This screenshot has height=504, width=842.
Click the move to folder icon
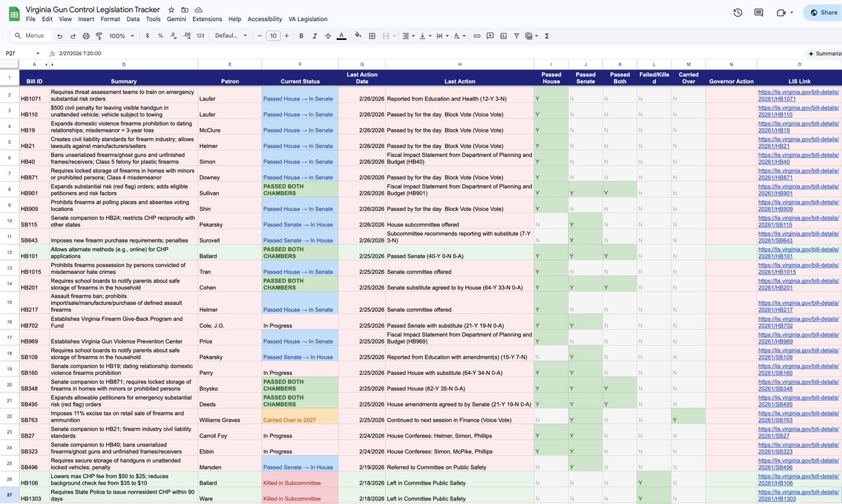coord(185,10)
